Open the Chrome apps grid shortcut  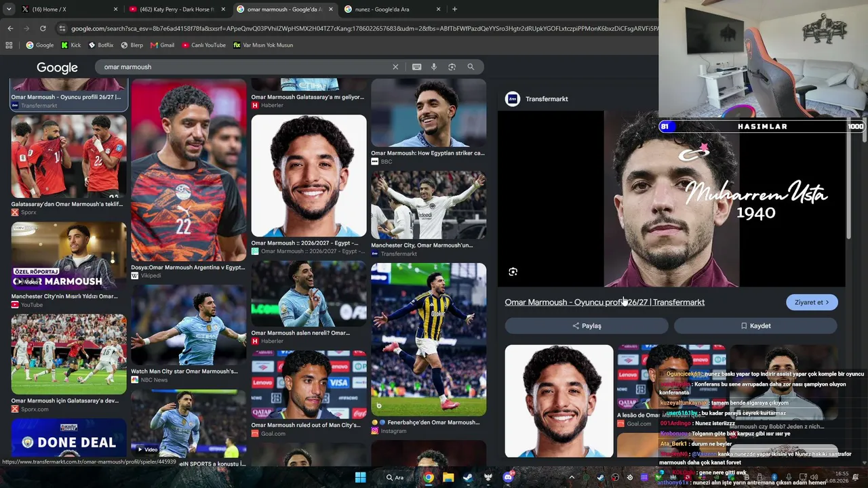pyautogui.click(x=9, y=45)
